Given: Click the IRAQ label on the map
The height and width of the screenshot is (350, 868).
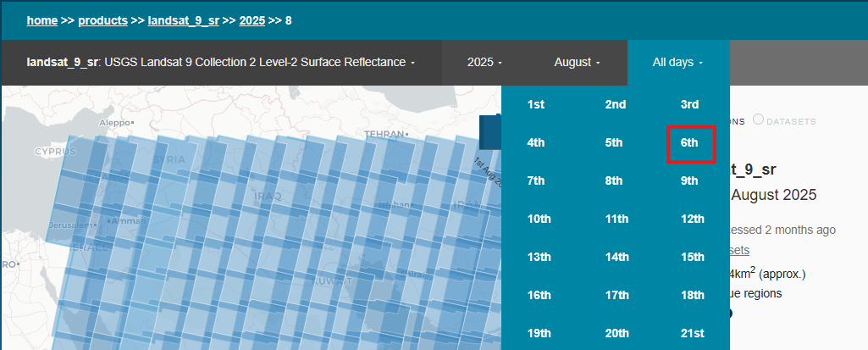Looking at the screenshot, I should coord(268,197).
